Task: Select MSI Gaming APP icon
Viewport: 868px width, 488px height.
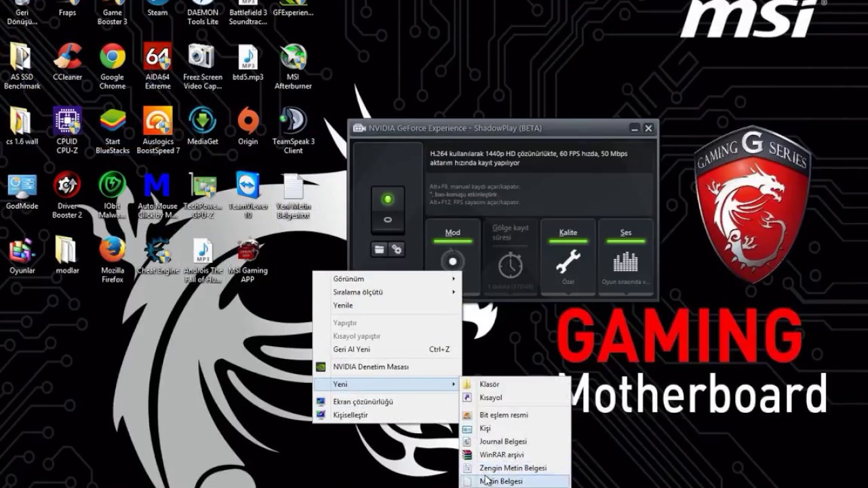Action: [248, 260]
